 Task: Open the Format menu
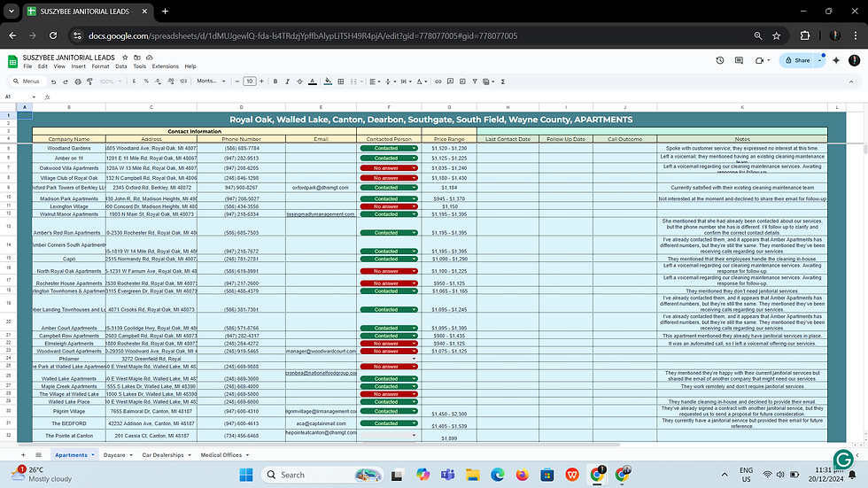point(100,66)
